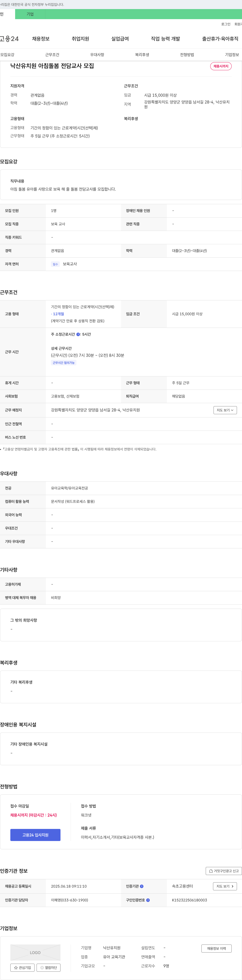Open the 채용정보 menu

[41, 39]
